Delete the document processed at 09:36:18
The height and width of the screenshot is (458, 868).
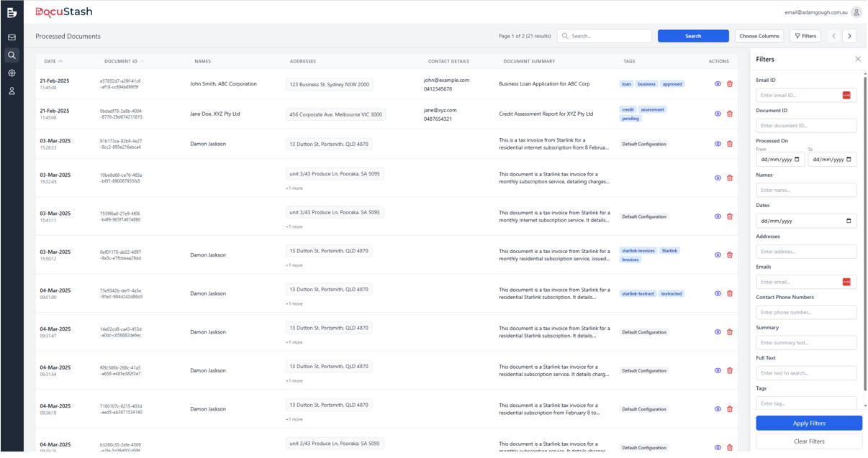point(730,409)
